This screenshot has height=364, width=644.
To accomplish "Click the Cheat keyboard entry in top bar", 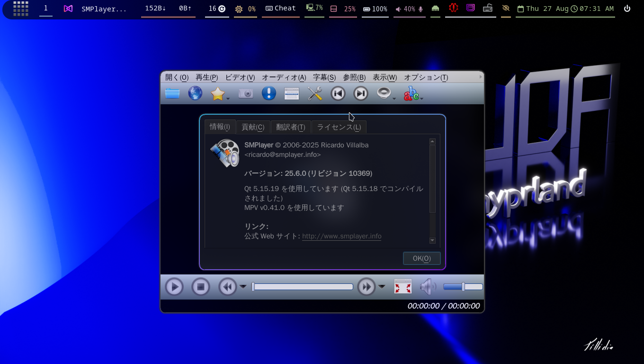I will (281, 9).
